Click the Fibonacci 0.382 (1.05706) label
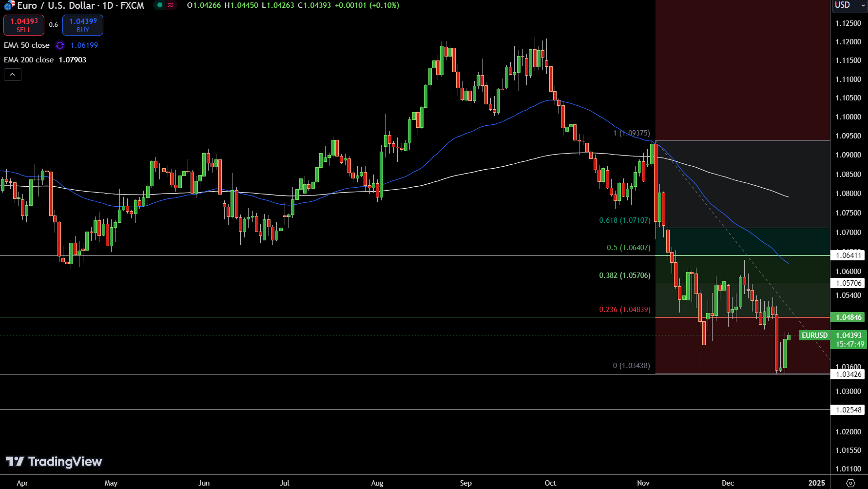This screenshot has height=489, width=868. pyautogui.click(x=625, y=275)
